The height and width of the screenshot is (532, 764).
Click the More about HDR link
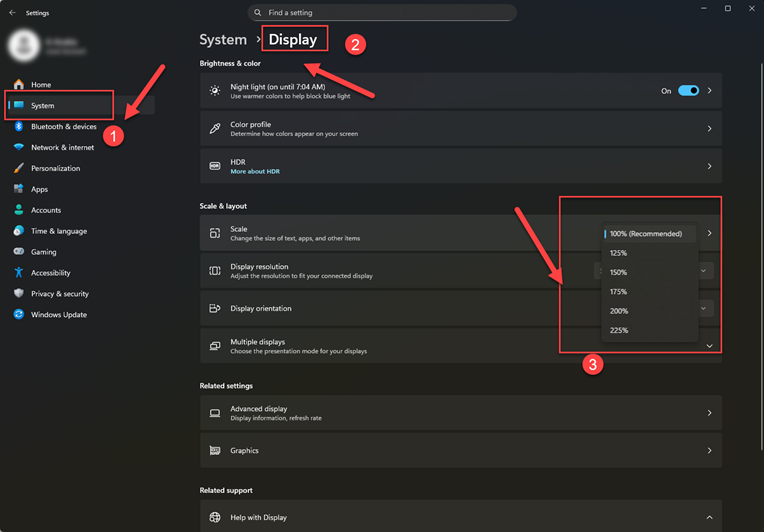click(x=255, y=171)
